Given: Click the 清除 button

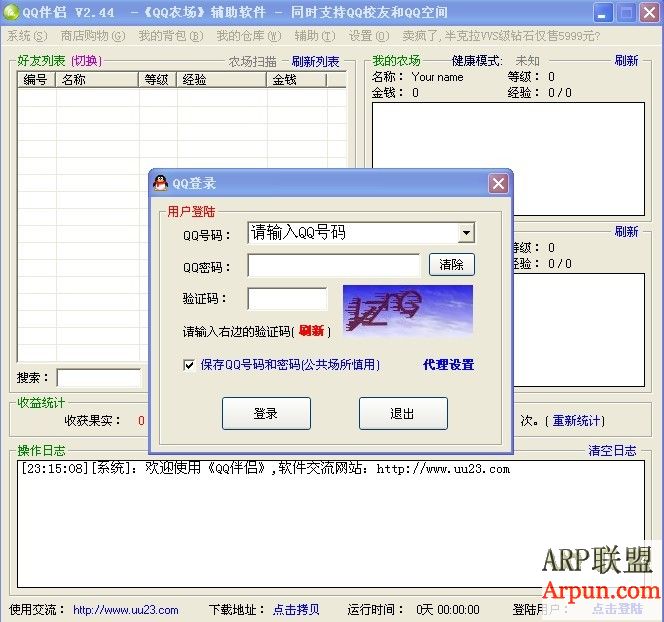Looking at the screenshot, I should [451, 265].
